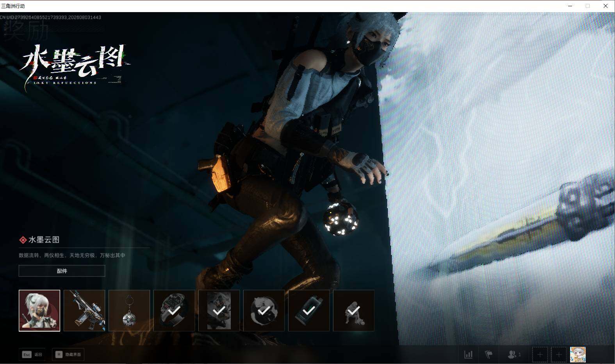This screenshot has height=364, width=615.
Task: Select the checked wristwatch item thumbnail
Action: click(174, 310)
